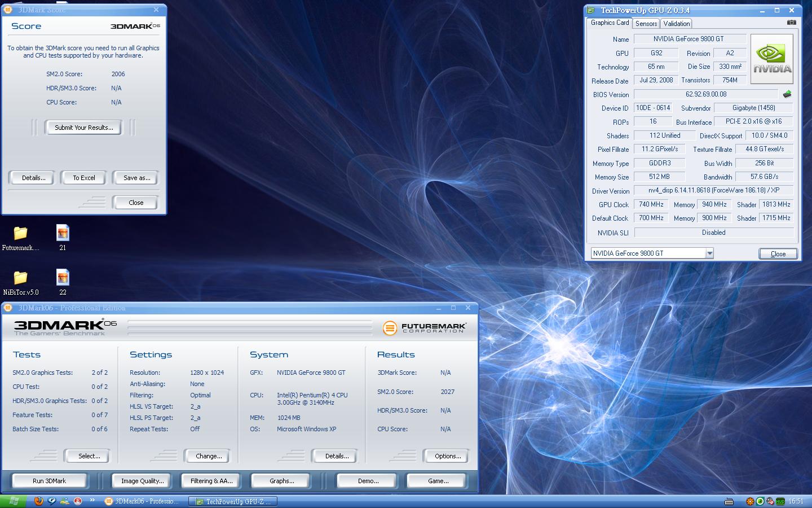
Task: Click the green HUD tray icon
Action: coord(780,501)
